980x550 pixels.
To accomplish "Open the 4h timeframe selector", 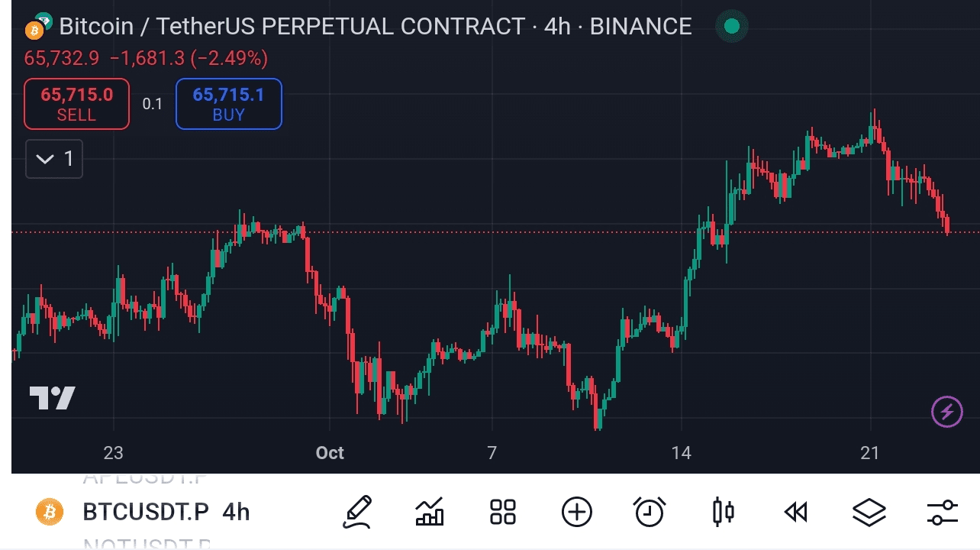I will tap(234, 512).
